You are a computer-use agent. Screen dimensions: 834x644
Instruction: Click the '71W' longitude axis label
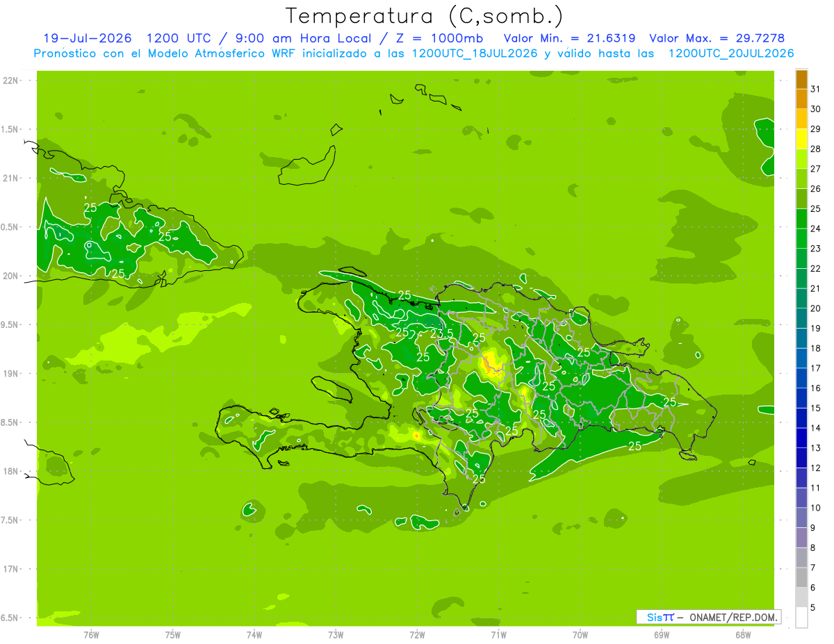(x=498, y=634)
